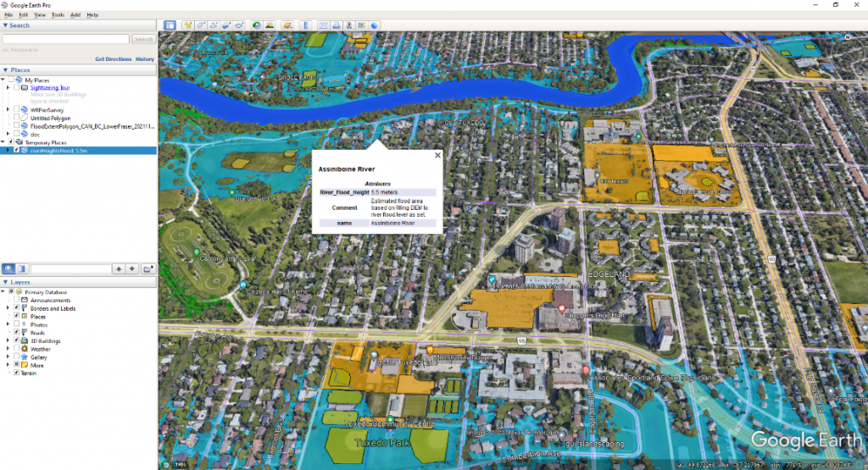Collapse the Primary Database tree
Screen dimensions: 868x470
point(3,291)
